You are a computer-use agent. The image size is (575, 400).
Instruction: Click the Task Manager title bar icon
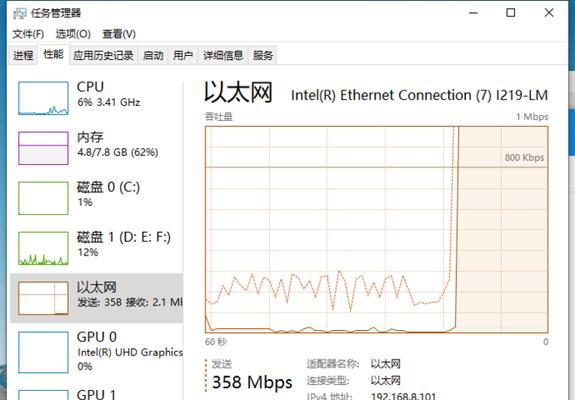click(19, 14)
